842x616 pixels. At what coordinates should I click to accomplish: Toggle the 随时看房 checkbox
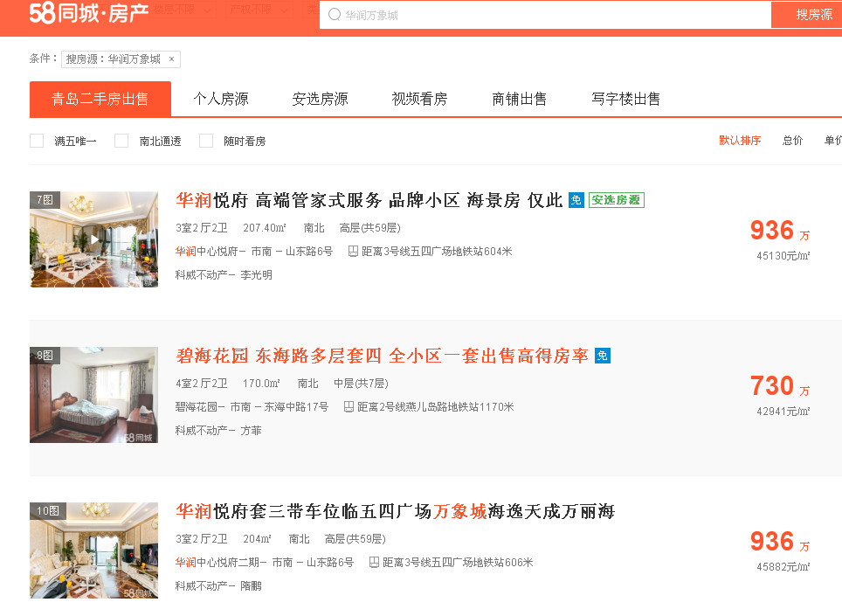pos(206,140)
